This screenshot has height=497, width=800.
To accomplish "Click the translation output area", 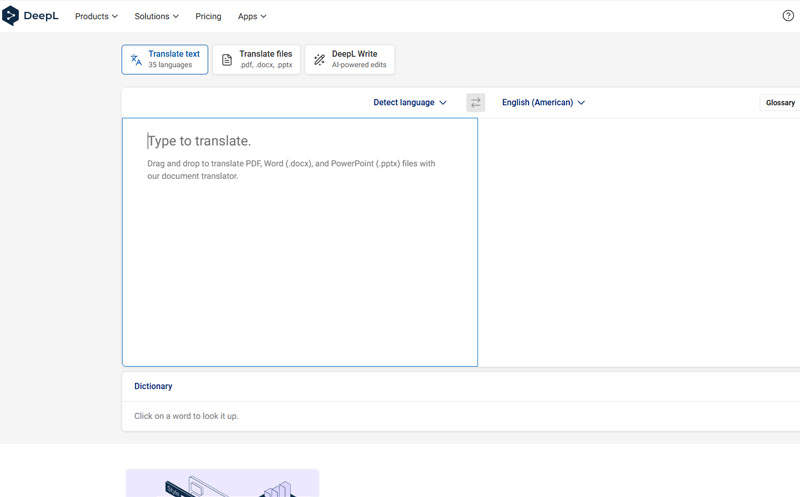I will [x=639, y=242].
